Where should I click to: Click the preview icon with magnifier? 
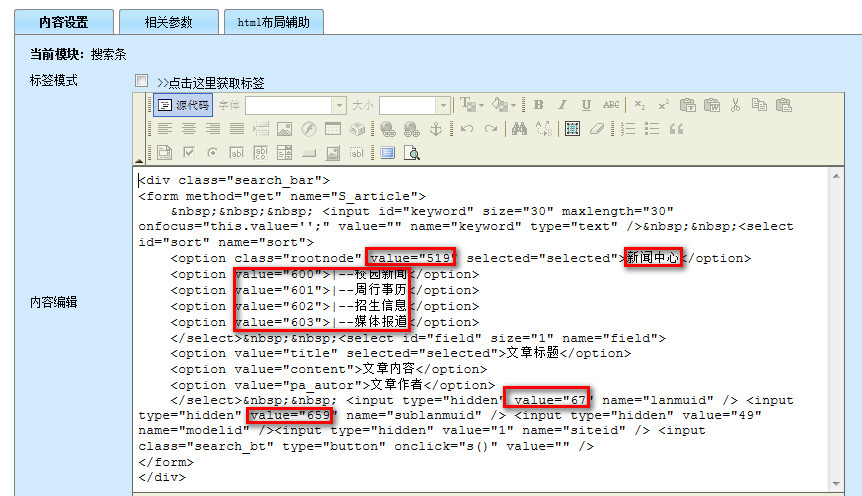410,153
